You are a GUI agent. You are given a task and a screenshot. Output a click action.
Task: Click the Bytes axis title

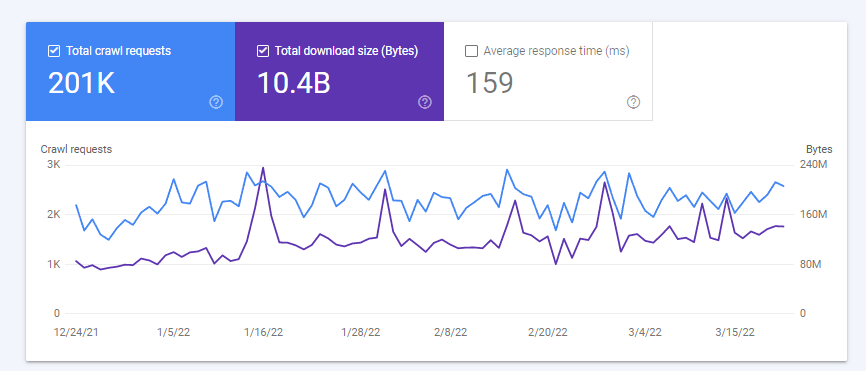tap(819, 149)
